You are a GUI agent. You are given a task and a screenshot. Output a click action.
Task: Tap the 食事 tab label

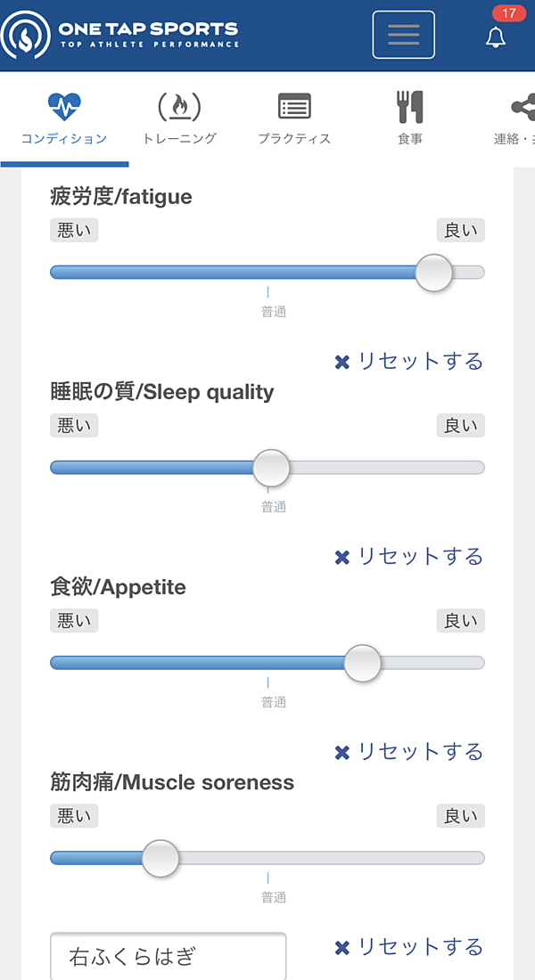coord(410,139)
